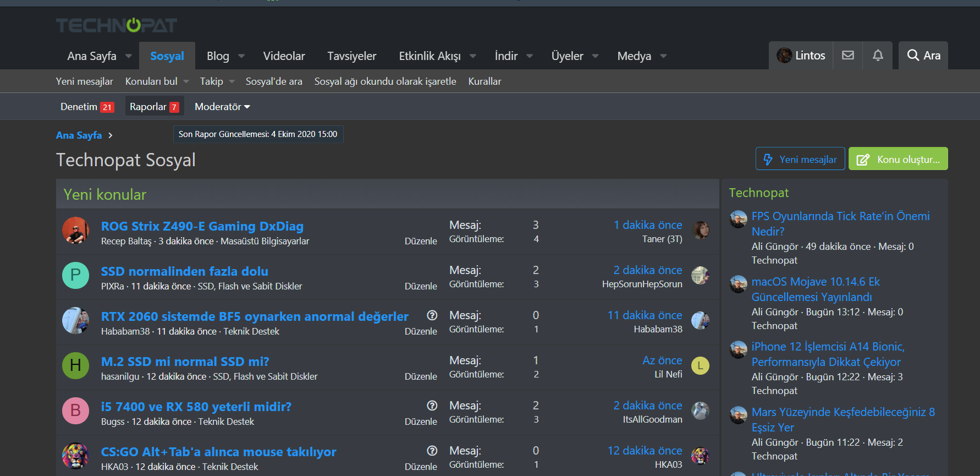Click question-mark icon on i5 7400 thread
This screenshot has height=476, width=980.
[x=432, y=406]
